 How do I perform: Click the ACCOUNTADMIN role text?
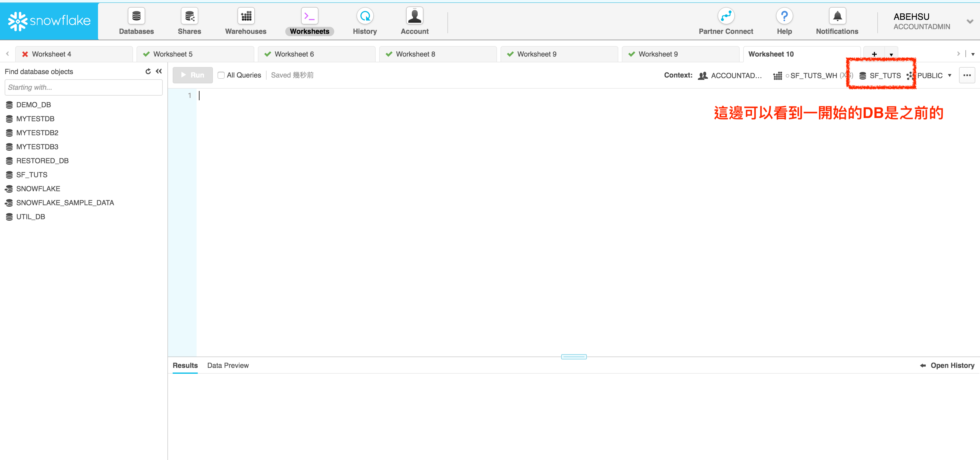point(921,27)
